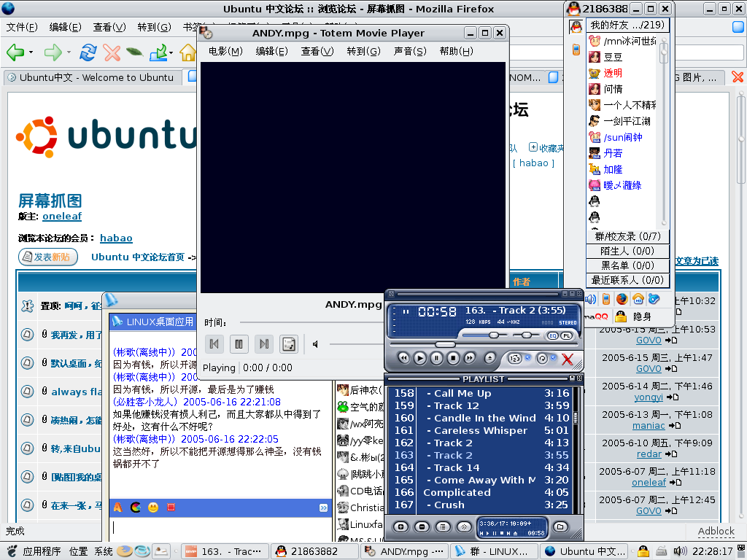Expand 黑名单 group in QQ
This screenshot has height=560, width=747.
(627, 265)
